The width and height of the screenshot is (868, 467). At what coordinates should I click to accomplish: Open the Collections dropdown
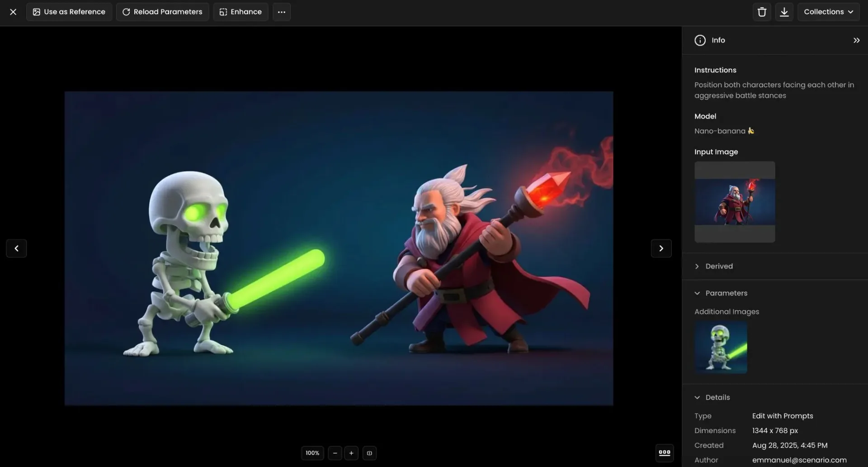tap(829, 12)
